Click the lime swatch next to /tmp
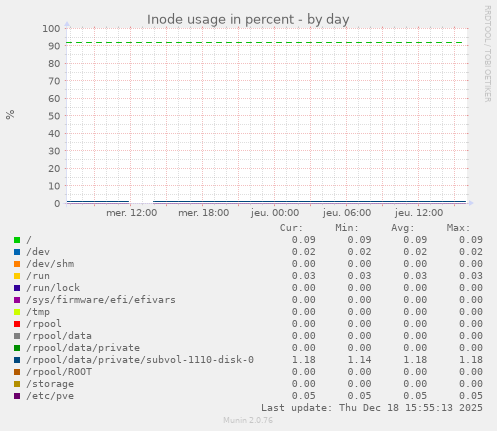Screen dimensions: 497x431 click(x=17, y=312)
